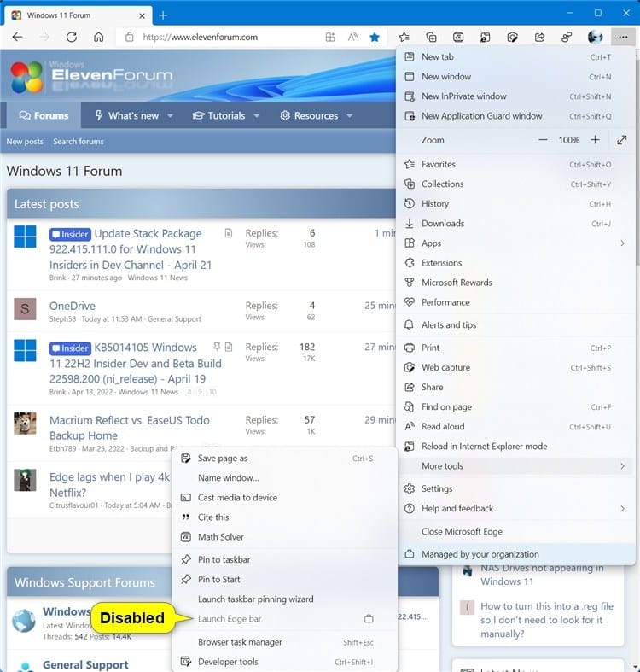Open the Forums tab on the site
Viewport: 640px width, 672px height.
[44, 116]
